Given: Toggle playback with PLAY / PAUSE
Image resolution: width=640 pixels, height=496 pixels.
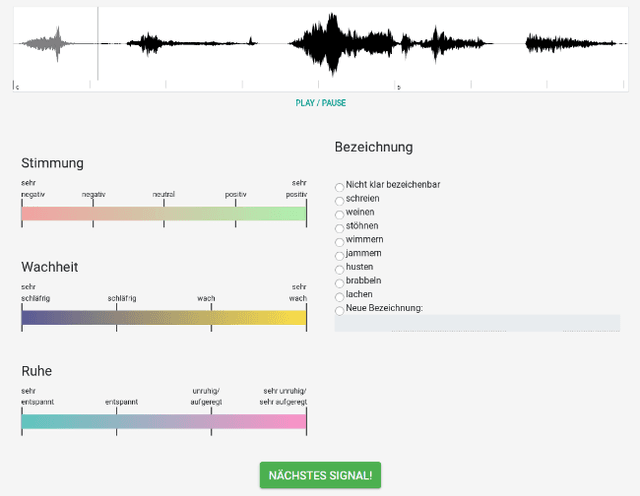Looking at the screenshot, I should tap(321, 103).
